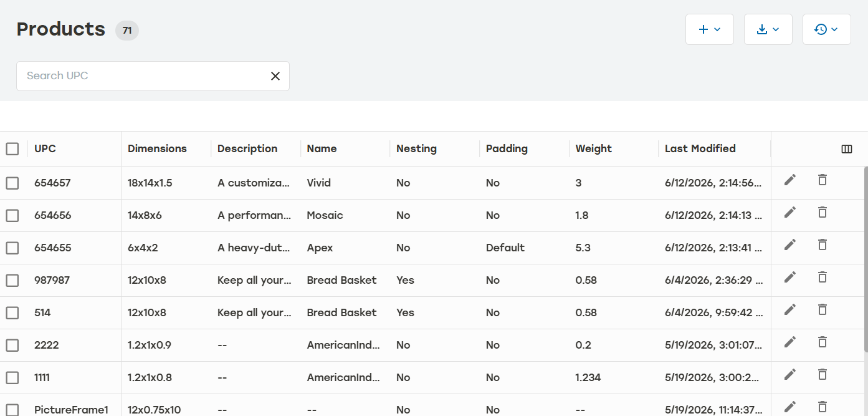Sort by the Nesting column header

(416, 148)
